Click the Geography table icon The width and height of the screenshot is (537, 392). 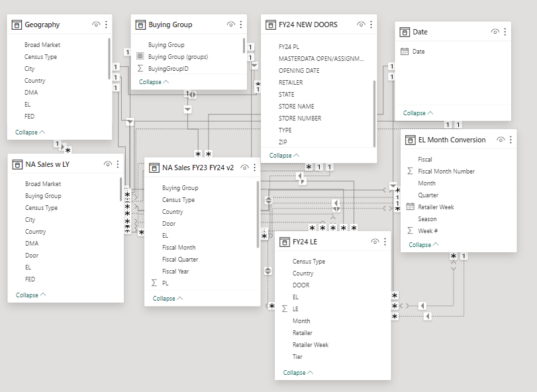point(17,24)
